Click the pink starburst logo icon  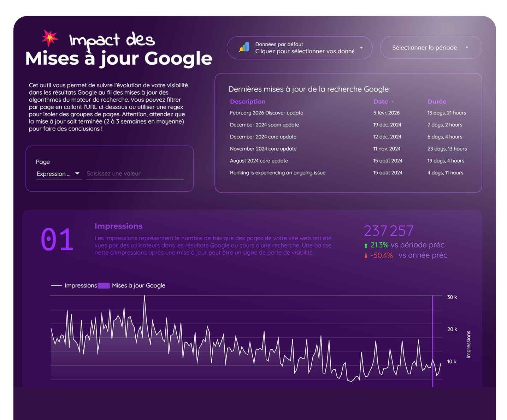[50, 38]
